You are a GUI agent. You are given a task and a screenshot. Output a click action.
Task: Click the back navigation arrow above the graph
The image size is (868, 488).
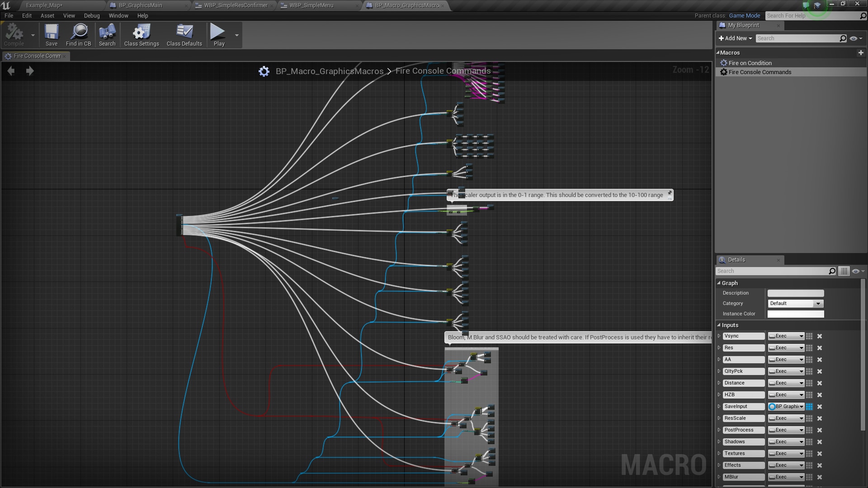pyautogui.click(x=11, y=71)
